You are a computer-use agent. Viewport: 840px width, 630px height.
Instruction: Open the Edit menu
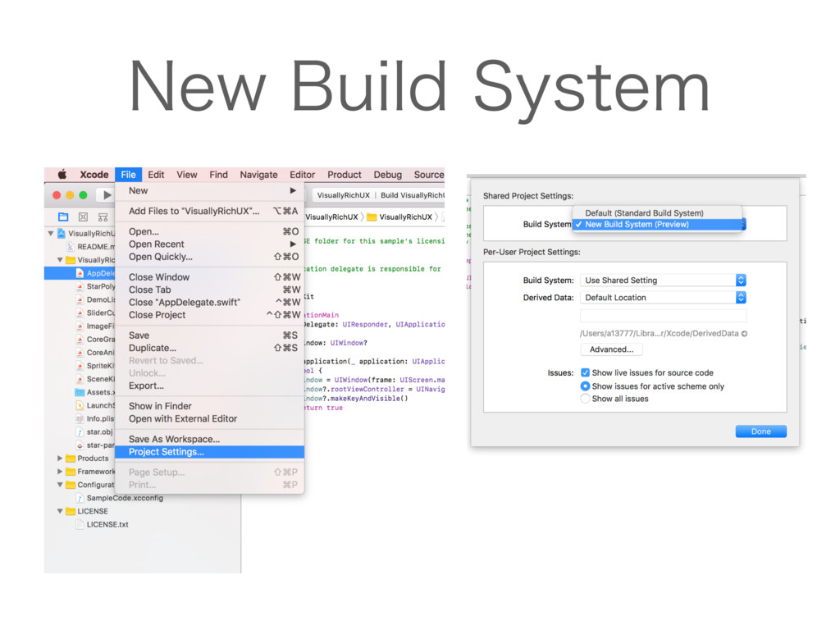[x=156, y=175]
